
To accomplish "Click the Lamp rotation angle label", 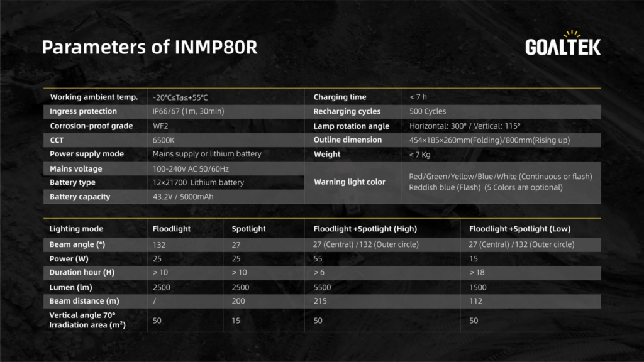I will point(351,126).
